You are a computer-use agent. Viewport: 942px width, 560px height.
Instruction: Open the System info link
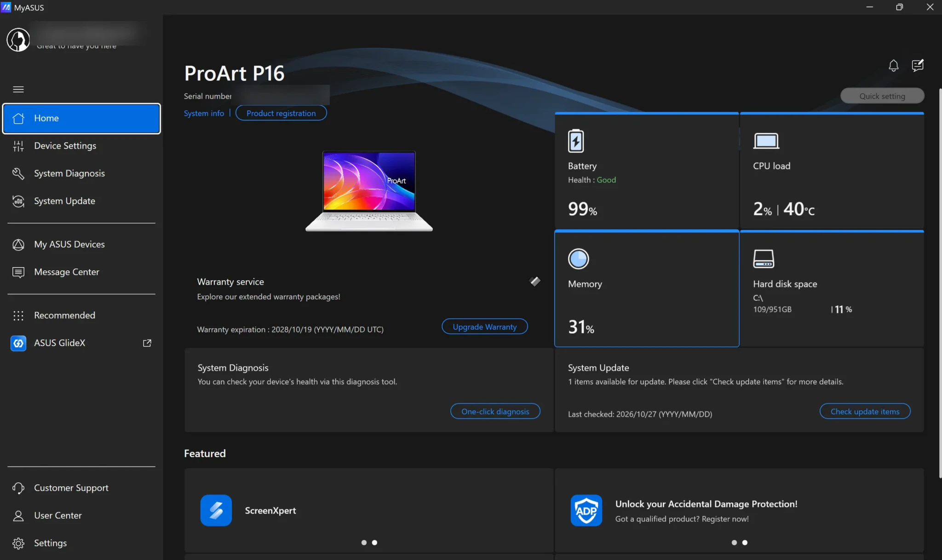pos(204,113)
